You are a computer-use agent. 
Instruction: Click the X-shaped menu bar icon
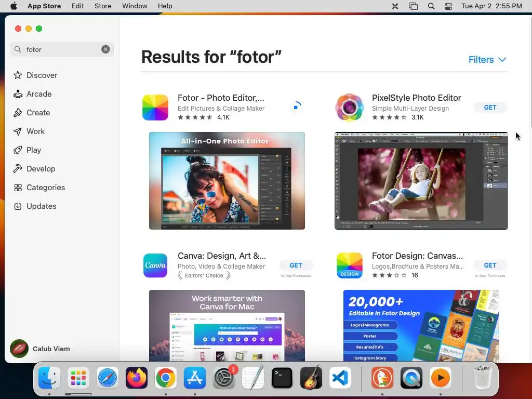395,6
